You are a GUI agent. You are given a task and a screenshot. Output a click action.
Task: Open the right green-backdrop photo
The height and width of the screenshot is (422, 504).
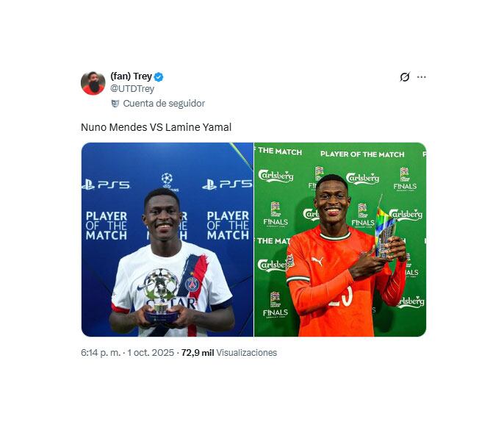340,240
